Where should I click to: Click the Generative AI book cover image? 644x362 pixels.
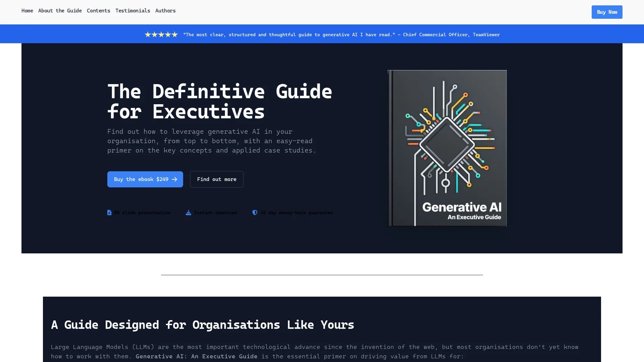(447, 148)
